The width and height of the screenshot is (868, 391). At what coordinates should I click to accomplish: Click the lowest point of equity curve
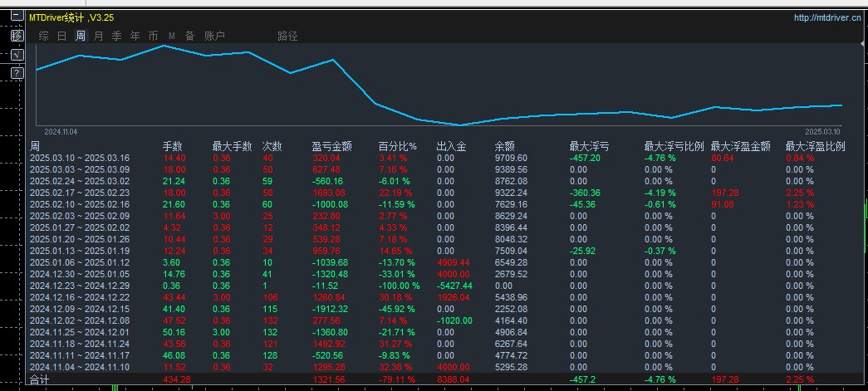460,125
